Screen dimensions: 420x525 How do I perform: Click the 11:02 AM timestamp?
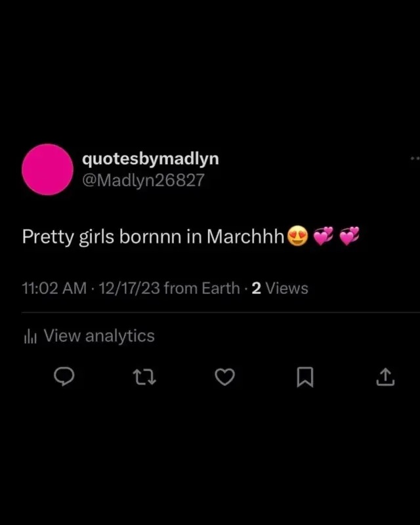pyautogui.click(x=54, y=288)
